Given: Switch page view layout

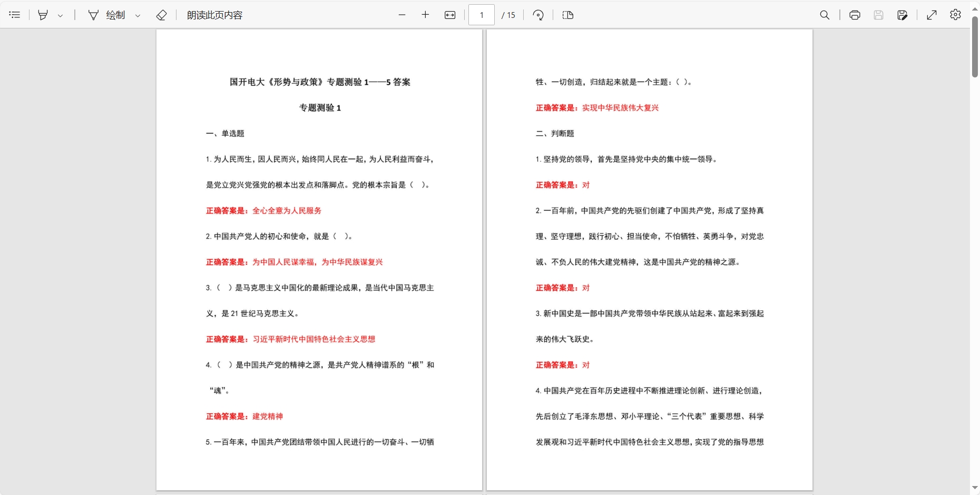Looking at the screenshot, I should [568, 15].
